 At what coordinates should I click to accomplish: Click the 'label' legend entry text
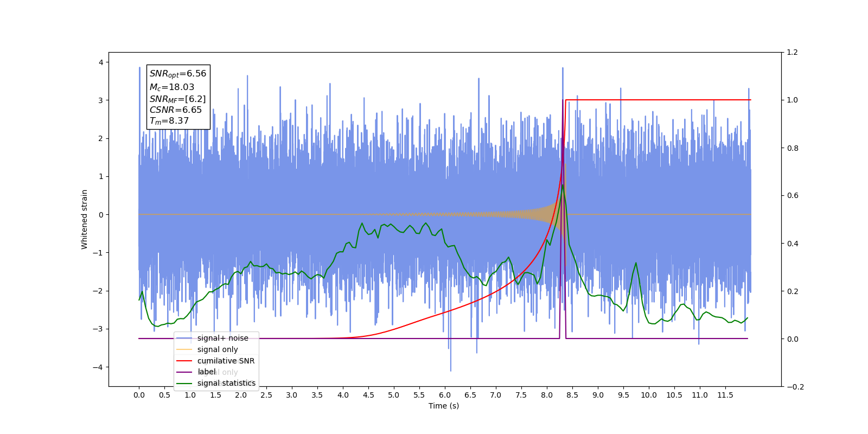coord(206,372)
